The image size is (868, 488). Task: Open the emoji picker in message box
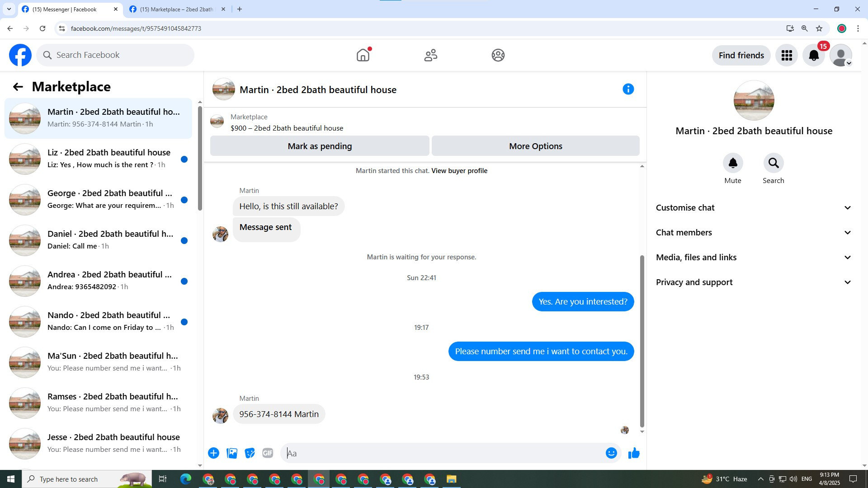(x=611, y=453)
